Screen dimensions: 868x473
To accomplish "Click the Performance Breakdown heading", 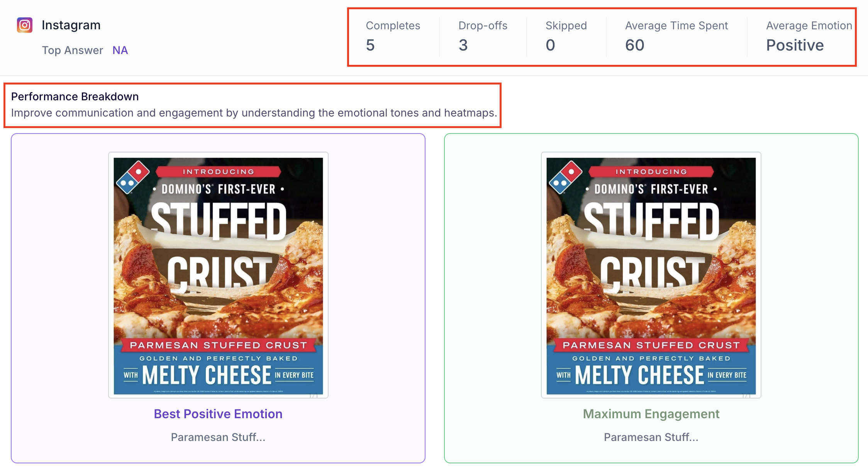I will click(x=75, y=96).
